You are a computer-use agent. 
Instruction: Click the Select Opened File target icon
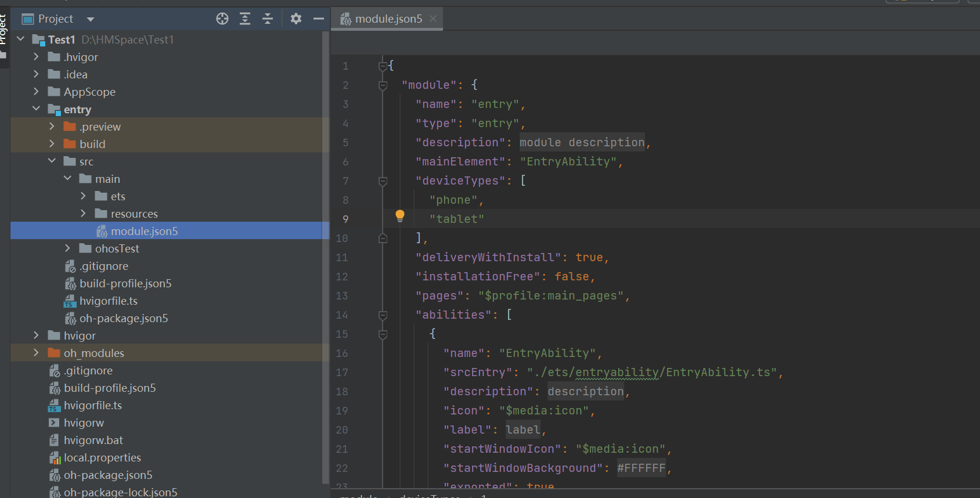pos(222,19)
